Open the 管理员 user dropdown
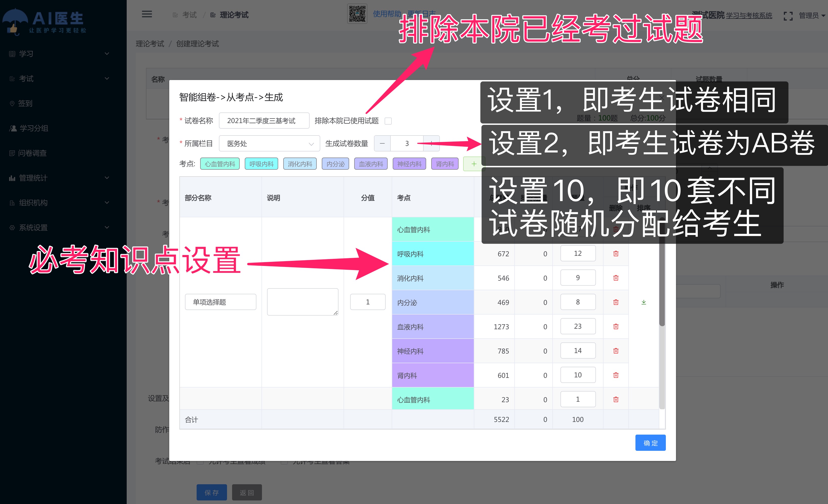This screenshot has height=504, width=828. point(812,15)
